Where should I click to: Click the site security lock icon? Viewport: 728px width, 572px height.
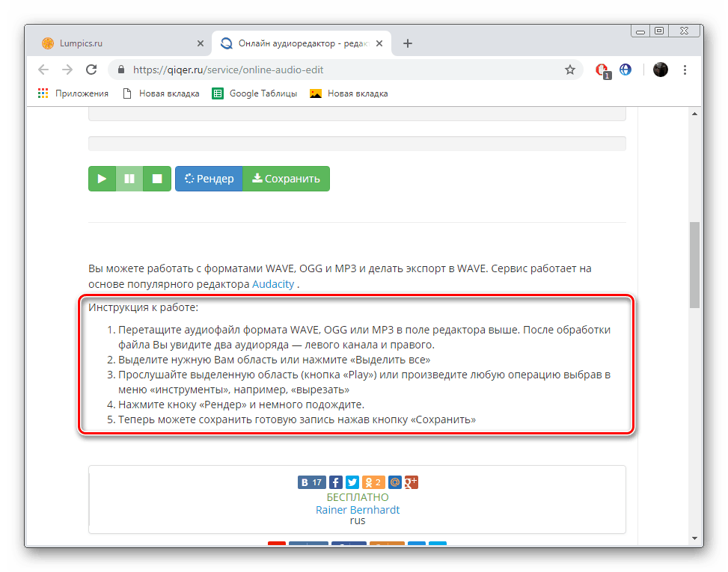click(120, 69)
